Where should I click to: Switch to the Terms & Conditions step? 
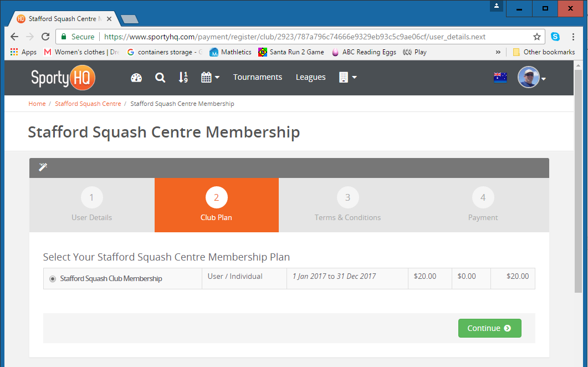tap(347, 205)
